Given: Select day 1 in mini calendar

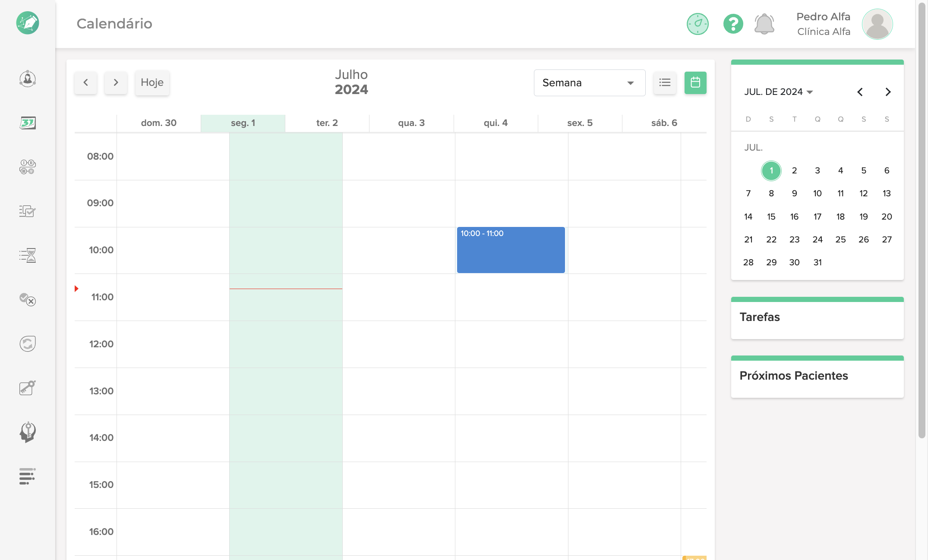Looking at the screenshot, I should pyautogui.click(x=771, y=170).
